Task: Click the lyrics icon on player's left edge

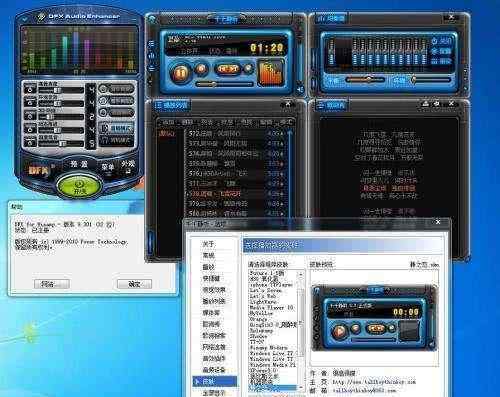Action: click(x=152, y=67)
